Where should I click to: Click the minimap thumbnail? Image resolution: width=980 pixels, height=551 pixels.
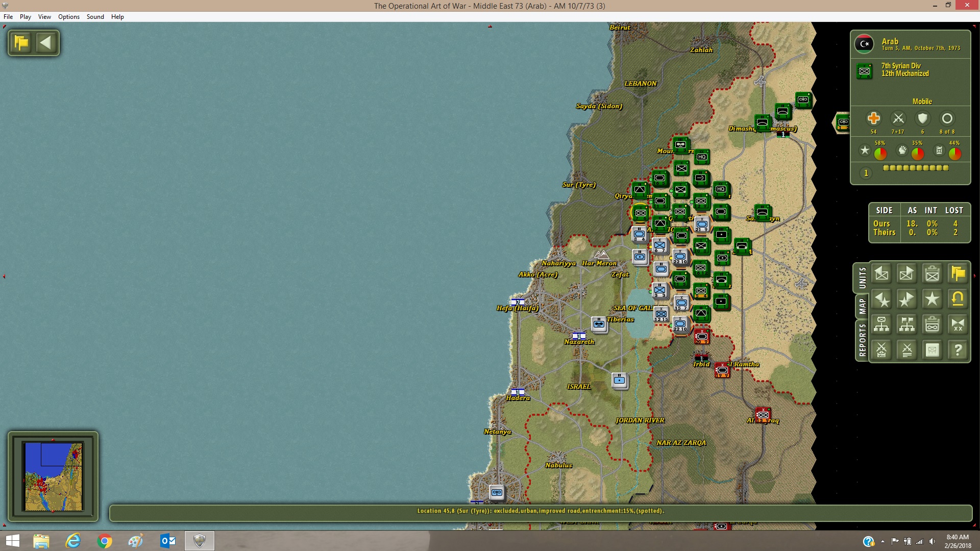[53, 477]
